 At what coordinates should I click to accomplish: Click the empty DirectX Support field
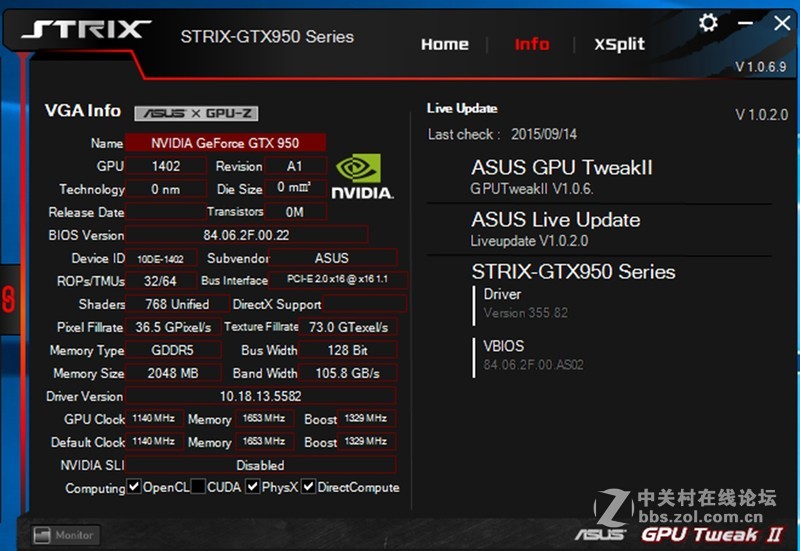pos(364,304)
